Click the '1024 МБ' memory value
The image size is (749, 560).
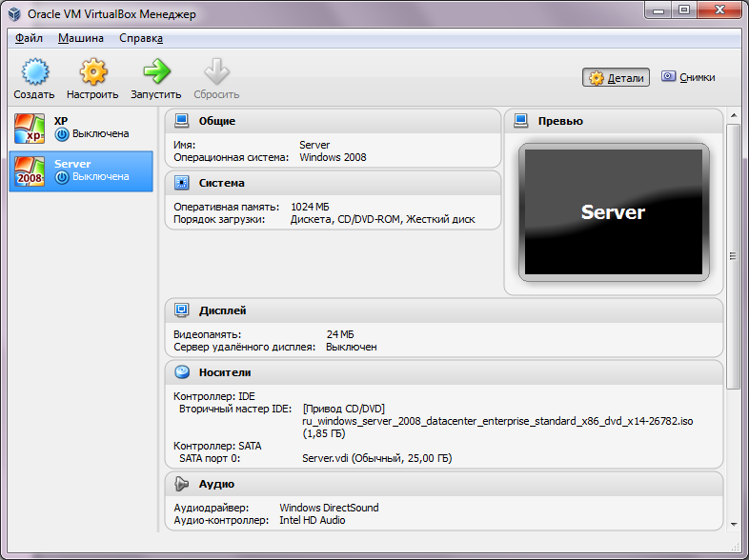[310, 207]
